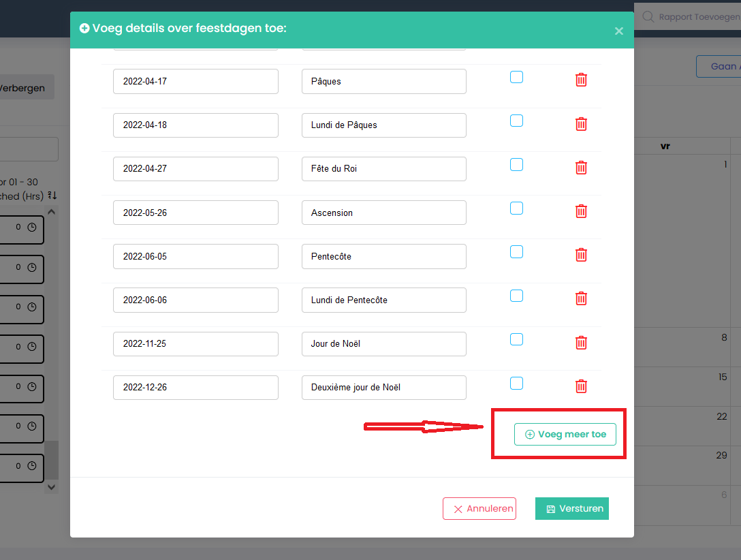Image resolution: width=741 pixels, height=560 pixels.
Task: Tick the checkbox for Pâques
Action: coord(516,77)
